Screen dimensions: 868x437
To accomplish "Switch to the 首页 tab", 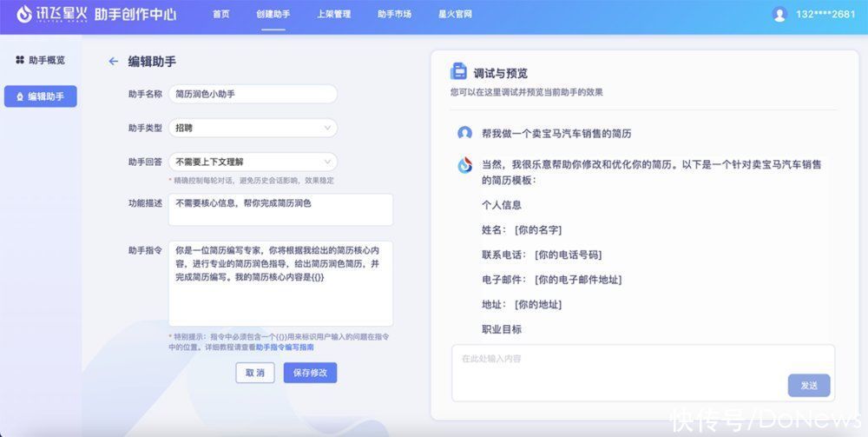I will [220, 15].
